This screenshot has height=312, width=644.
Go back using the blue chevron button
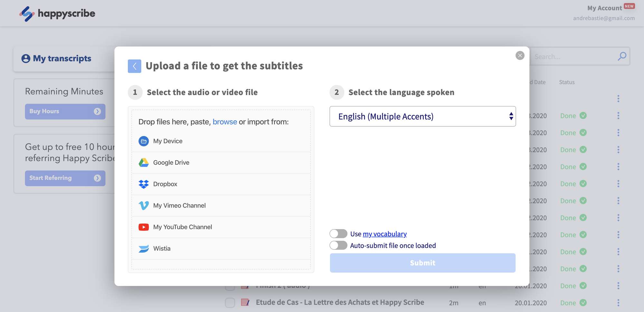click(135, 66)
